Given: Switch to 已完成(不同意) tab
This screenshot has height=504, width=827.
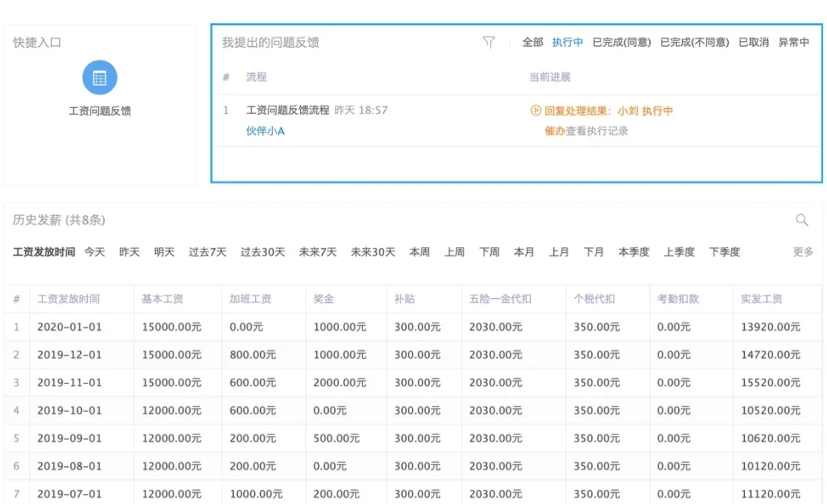Looking at the screenshot, I should click(694, 42).
